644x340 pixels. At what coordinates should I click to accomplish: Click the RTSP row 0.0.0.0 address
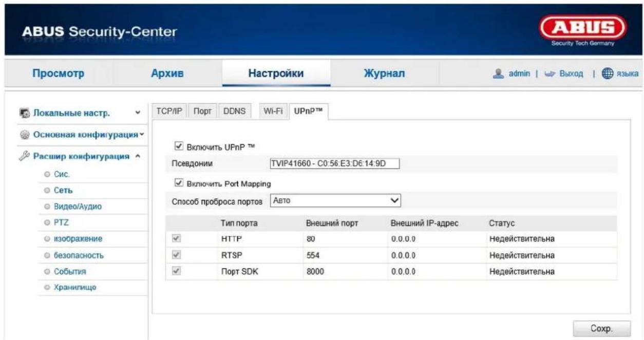click(x=403, y=255)
